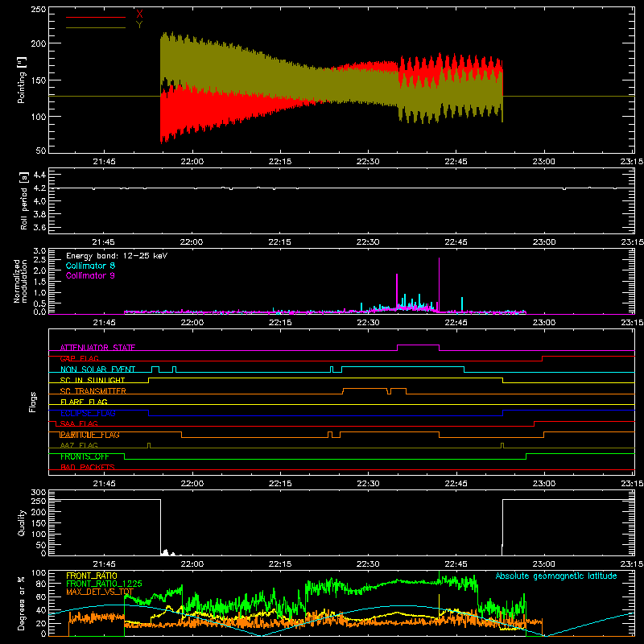Click '23:00' under the Pointing plot

pyautogui.click(x=544, y=162)
